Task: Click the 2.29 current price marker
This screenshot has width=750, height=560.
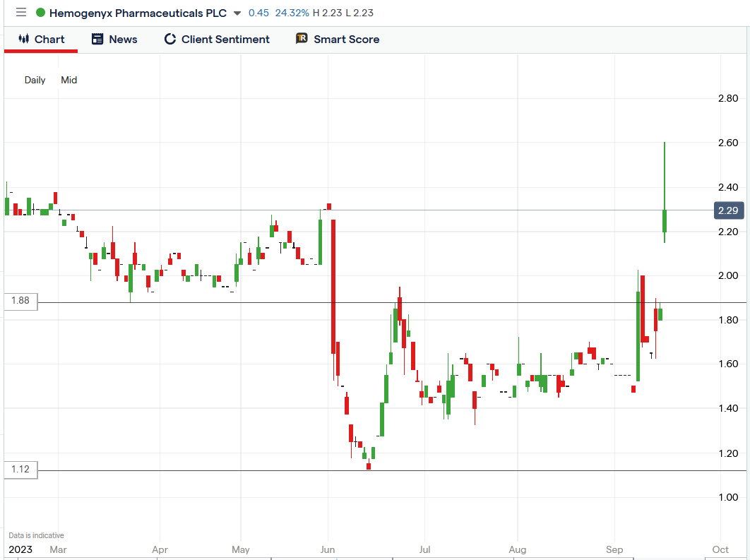Action: [729, 210]
